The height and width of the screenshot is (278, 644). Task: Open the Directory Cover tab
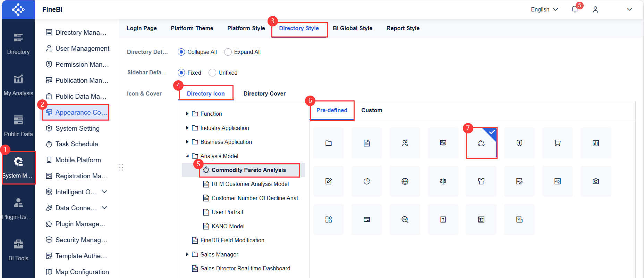pyautogui.click(x=264, y=93)
